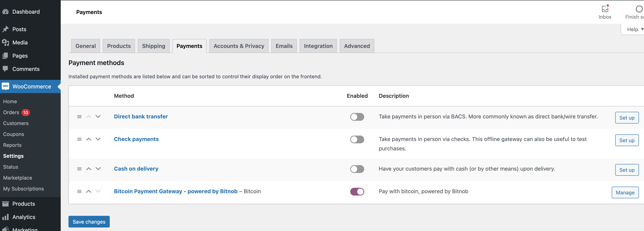Image resolution: width=644 pixels, height=231 pixels.
Task: Click the Products archive icon in sidebar
Action: click(x=5, y=204)
